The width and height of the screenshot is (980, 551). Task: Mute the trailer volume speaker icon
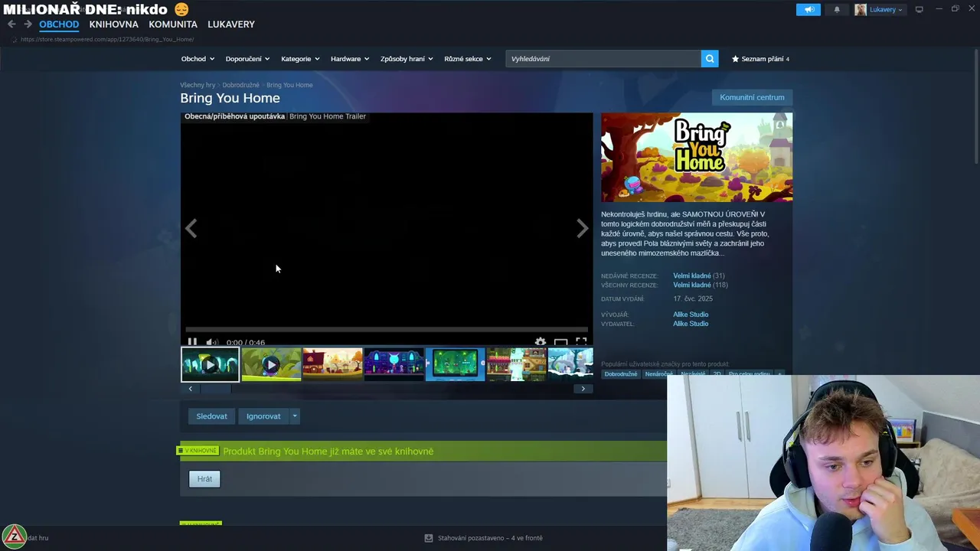pos(212,342)
